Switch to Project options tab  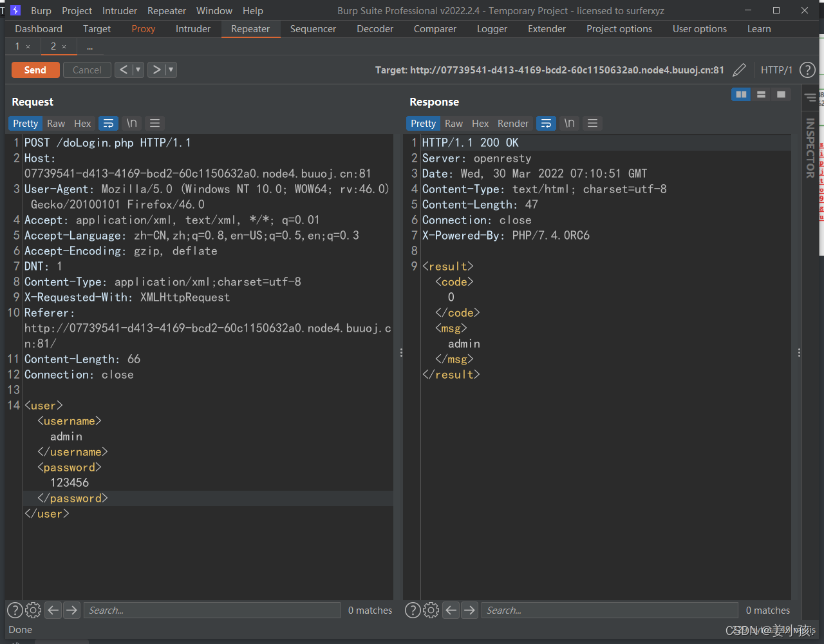619,29
